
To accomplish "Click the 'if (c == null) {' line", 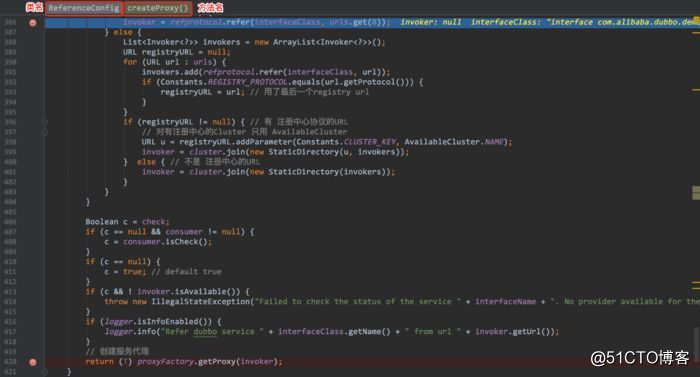I will pyautogui.click(x=123, y=262).
